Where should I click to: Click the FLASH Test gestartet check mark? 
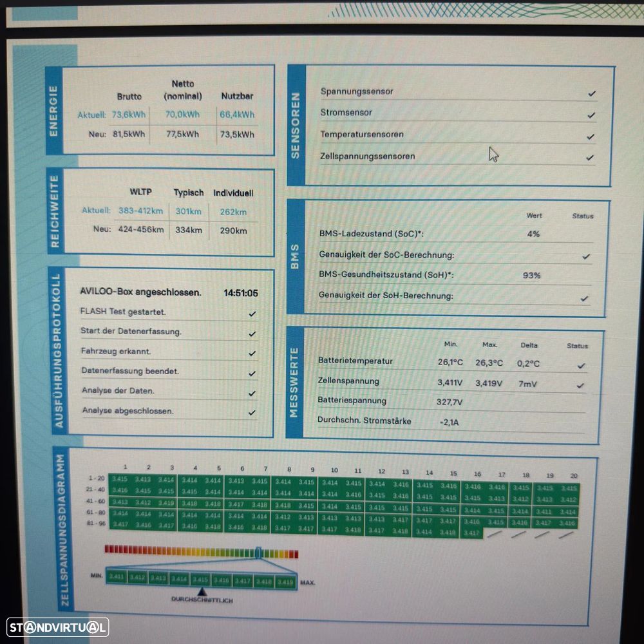252,314
